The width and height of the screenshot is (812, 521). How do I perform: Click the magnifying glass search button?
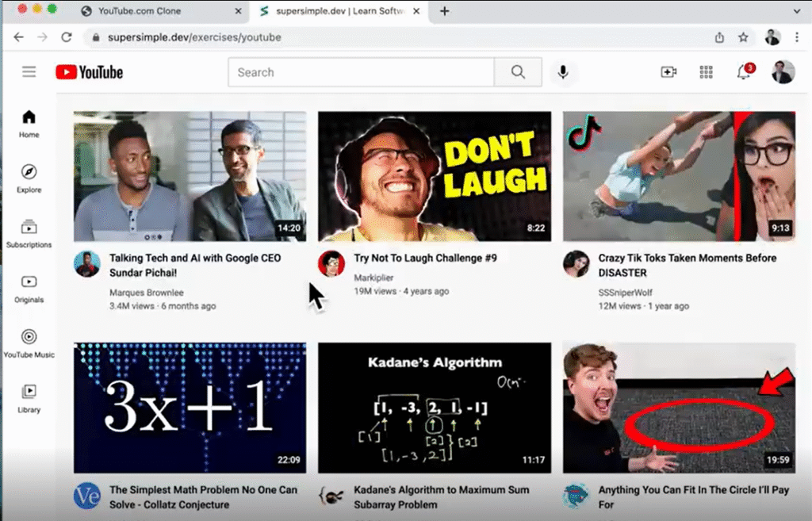click(518, 72)
